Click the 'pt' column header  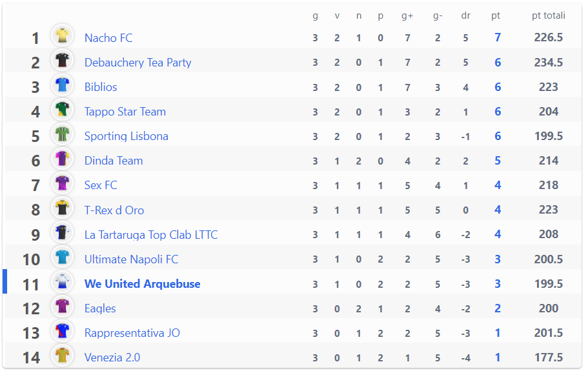(496, 15)
